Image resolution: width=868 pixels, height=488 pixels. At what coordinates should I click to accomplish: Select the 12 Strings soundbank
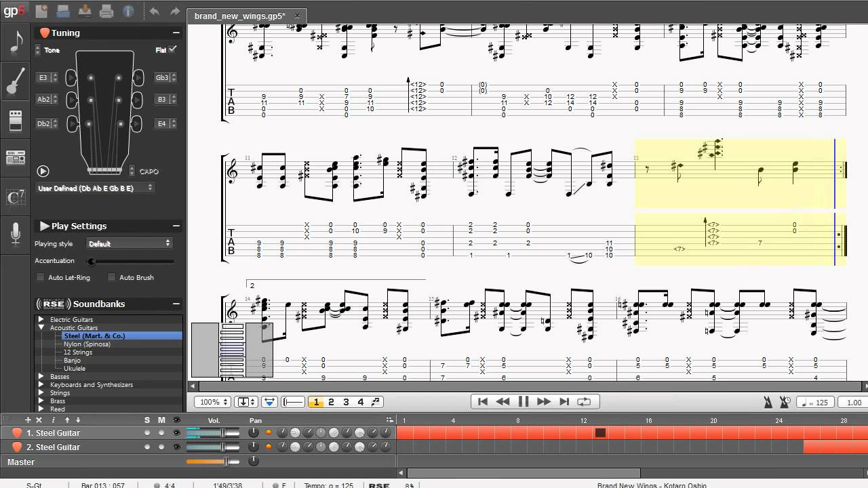[x=78, y=352]
